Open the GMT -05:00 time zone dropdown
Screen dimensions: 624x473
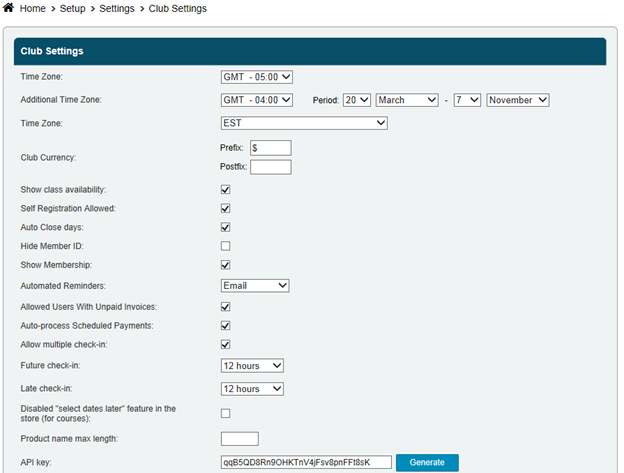[256, 76]
